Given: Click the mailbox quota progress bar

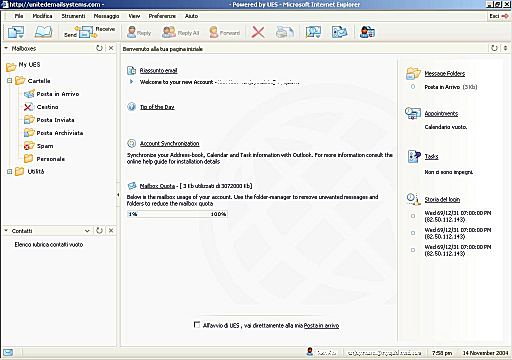Looking at the screenshot, I should coord(177,214).
